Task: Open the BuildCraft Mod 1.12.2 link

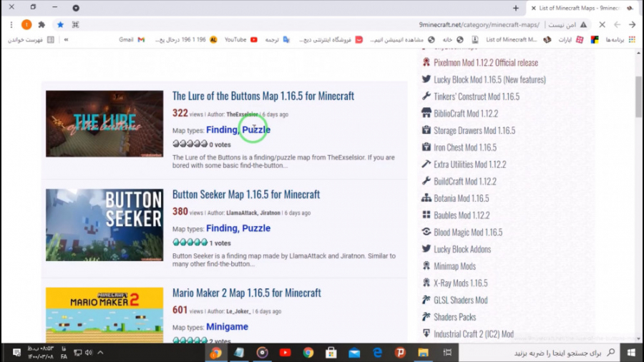Action: coord(465,181)
